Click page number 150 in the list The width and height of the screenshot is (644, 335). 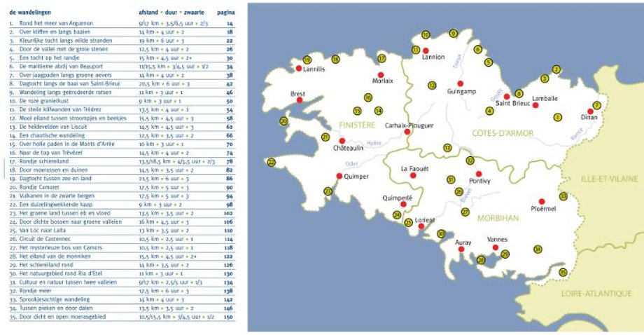tap(228, 317)
